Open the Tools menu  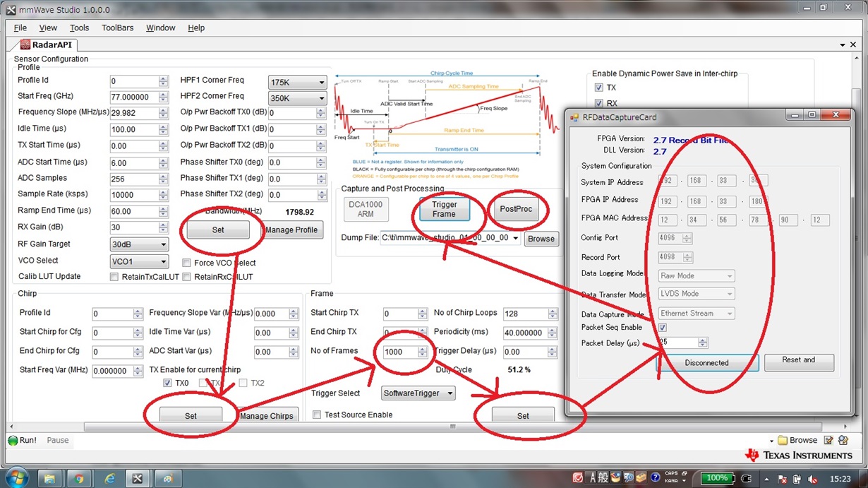(x=79, y=28)
